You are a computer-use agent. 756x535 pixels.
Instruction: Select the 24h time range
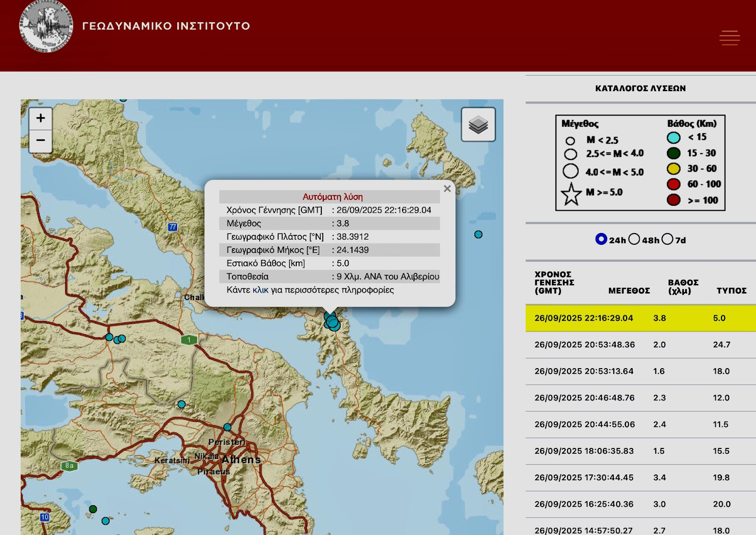point(601,239)
